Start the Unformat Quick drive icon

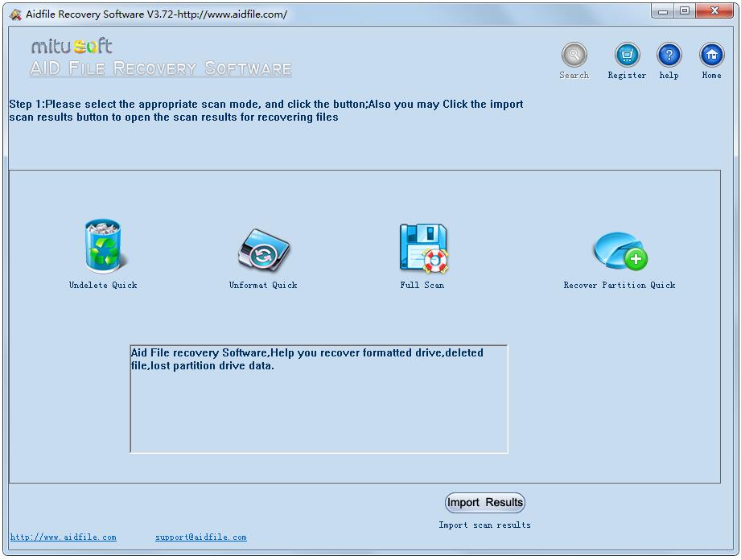tap(264, 250)
